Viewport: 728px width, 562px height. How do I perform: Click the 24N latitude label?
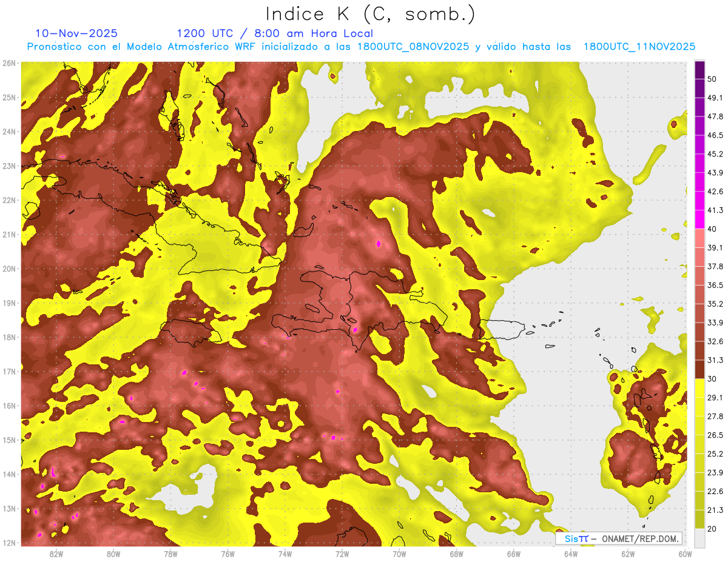pos(8,132)
